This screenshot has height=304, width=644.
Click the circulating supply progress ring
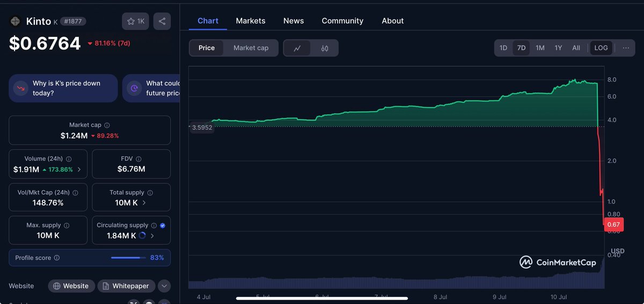coord(142,235)
